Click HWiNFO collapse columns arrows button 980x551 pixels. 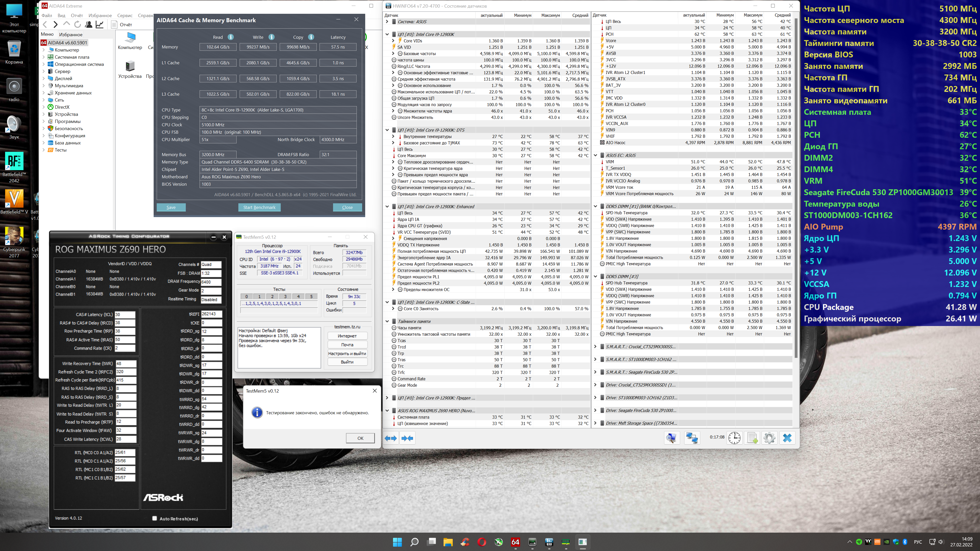pyautogui.click(x=407, y=438)
